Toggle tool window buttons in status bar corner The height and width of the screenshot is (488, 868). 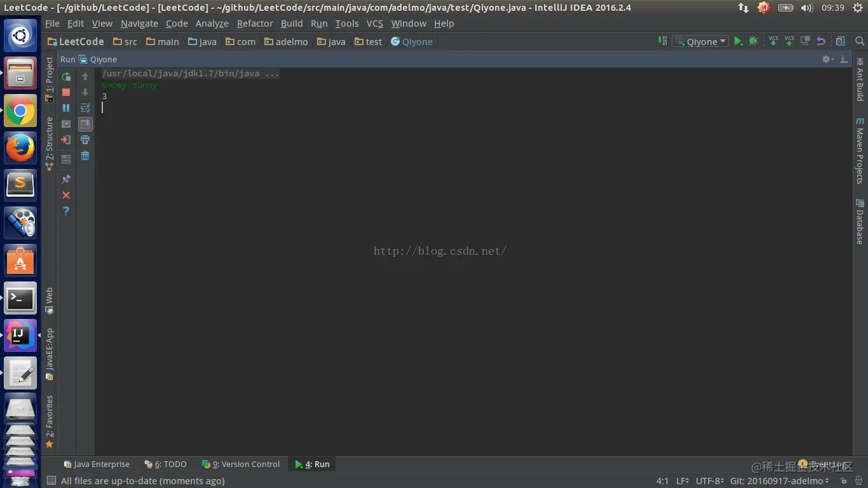point(51,481)
